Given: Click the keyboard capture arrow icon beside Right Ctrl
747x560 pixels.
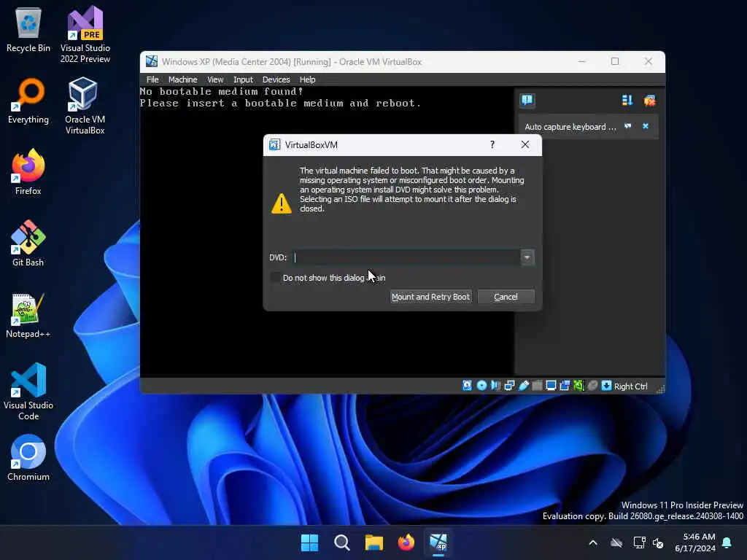Looking at the screenshot, I should (x=606, y=386).
